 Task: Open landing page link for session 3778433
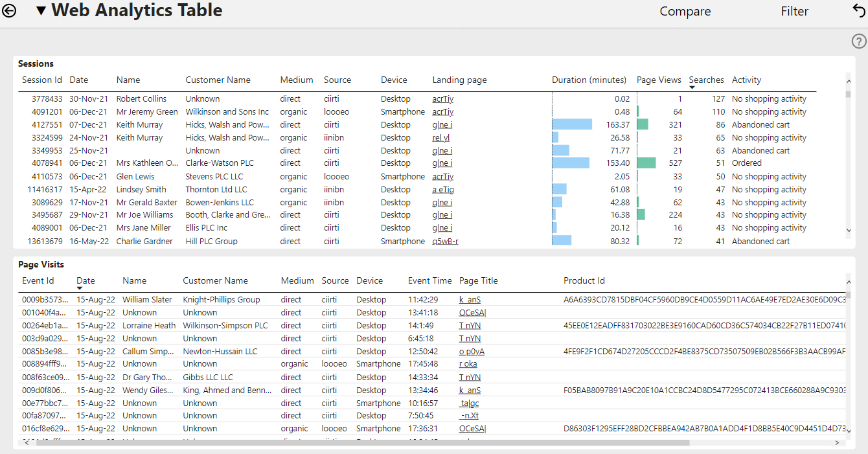[x=442, y=99]
